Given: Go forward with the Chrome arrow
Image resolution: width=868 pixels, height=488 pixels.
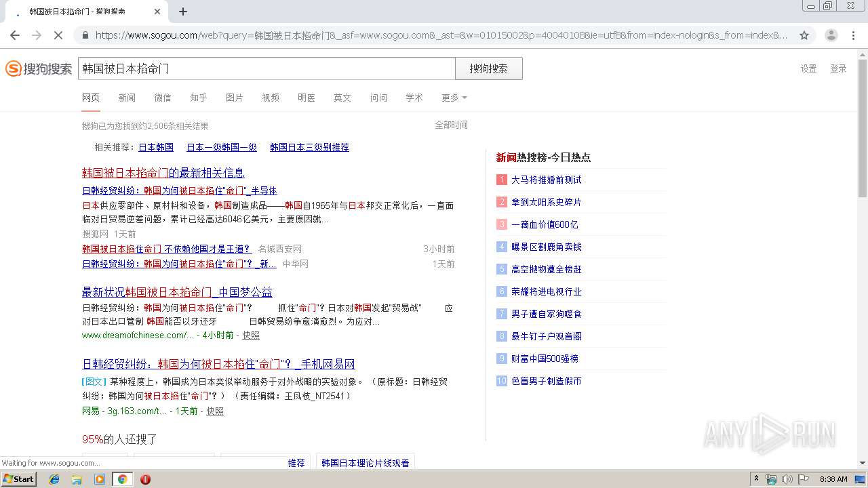Looking at the screenshot, I should (37, 35).
